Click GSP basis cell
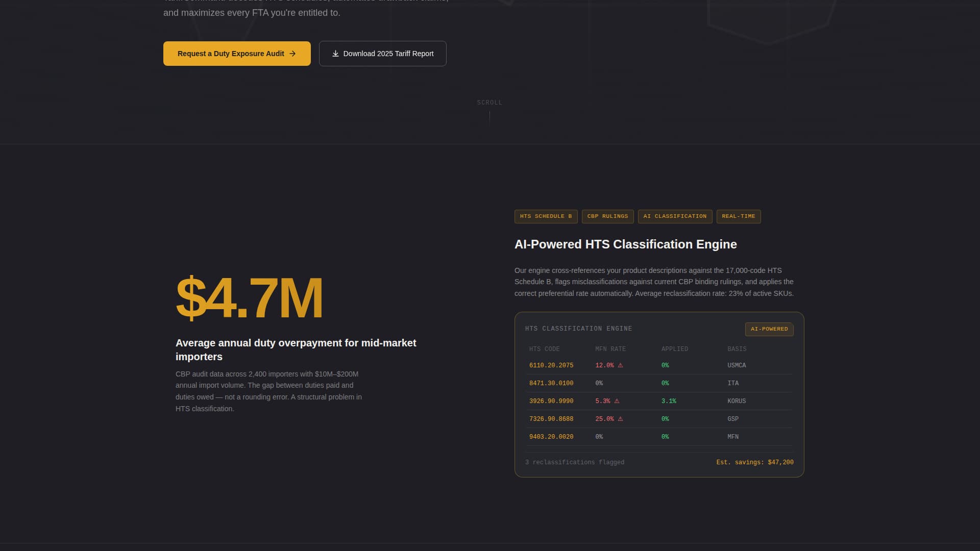The height and width of the screenshot is (551, 980). pyautogui.click(x=733, y=419)
